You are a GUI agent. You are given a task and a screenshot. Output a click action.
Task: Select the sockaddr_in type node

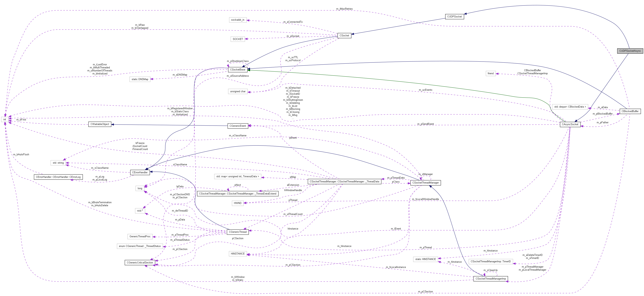pos(238,20)
